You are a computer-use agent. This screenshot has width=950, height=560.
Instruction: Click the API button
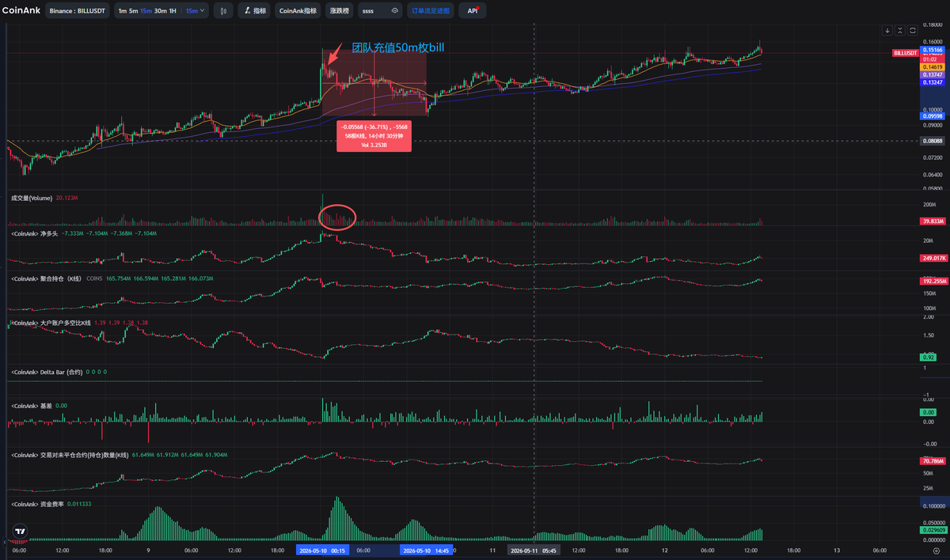[x=473, y=11]
